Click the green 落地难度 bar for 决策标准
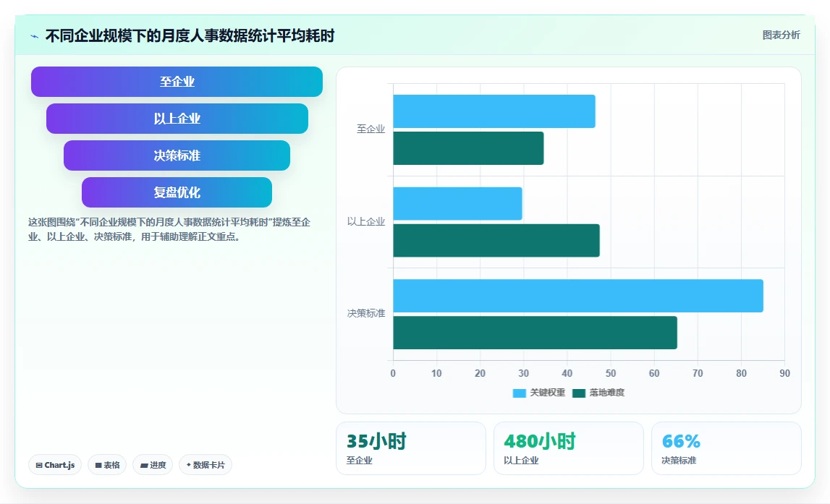 535,333
